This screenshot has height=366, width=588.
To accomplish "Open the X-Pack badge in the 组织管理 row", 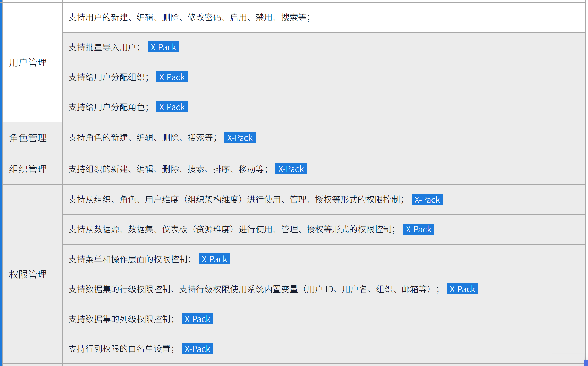I will click(x=291, y=169).
